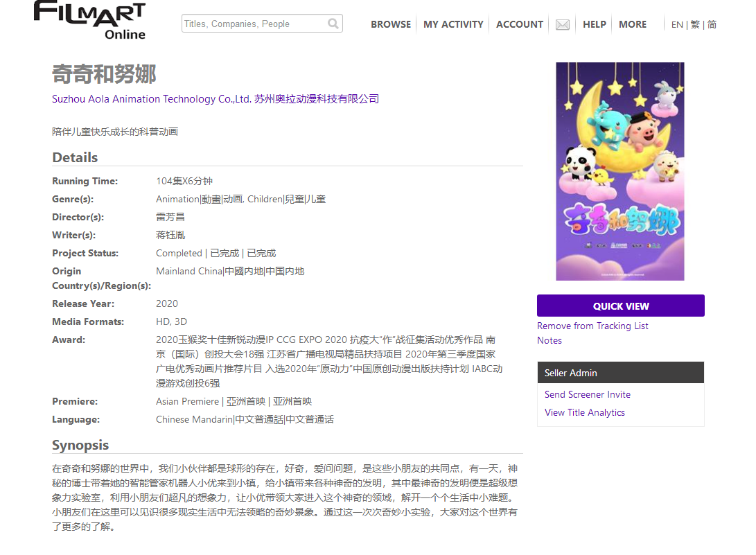Viewport: 756px width, 555px height.
Task: Open the ACCOUNT menu
Action: coord(520,24)
